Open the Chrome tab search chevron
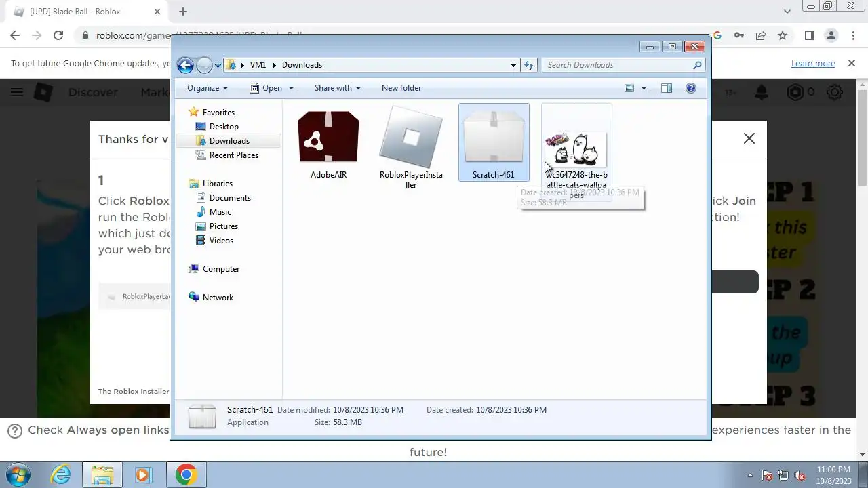The image size is (868, 488). click(x=787, y=12)
